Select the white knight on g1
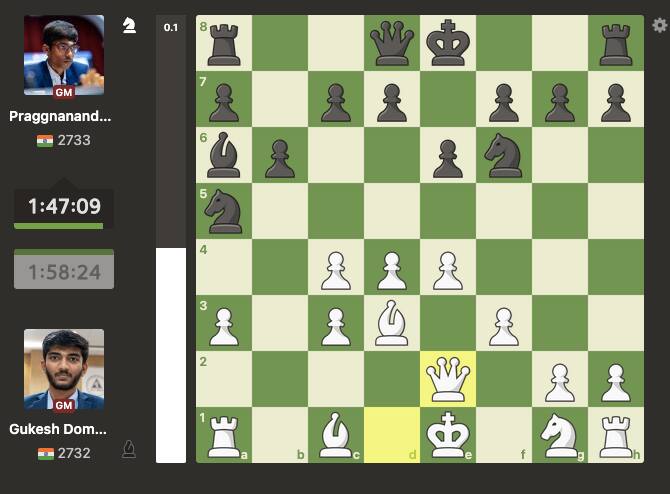Viewport: 670px width, 494px height. pyautogui.click(x=559, y=435)
